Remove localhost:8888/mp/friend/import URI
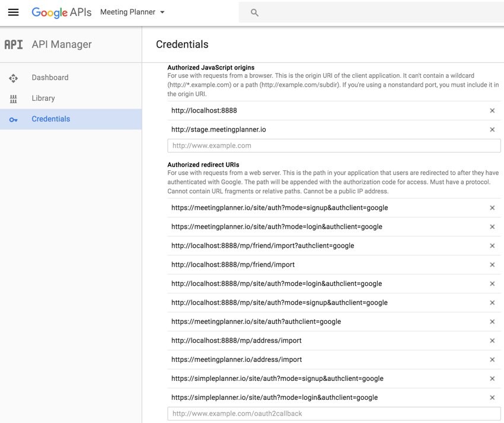Screen dimensions: 504x423 point(492,265)
